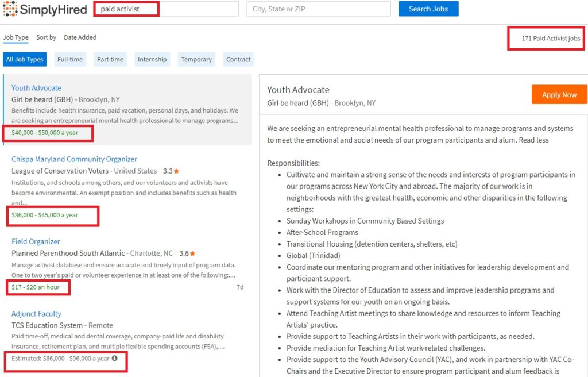Open the Date Added filter tab

(80, 38)
